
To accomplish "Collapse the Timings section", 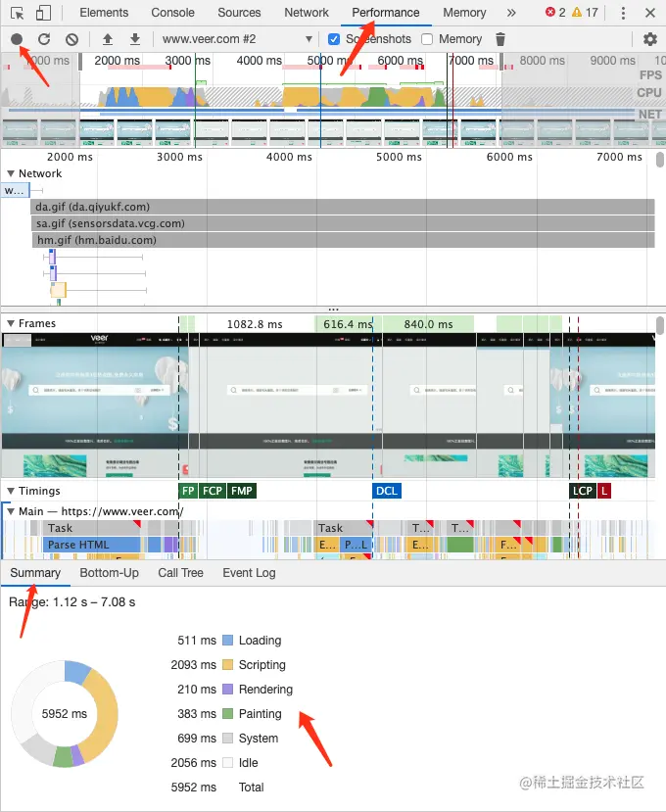I will [11, 491].
